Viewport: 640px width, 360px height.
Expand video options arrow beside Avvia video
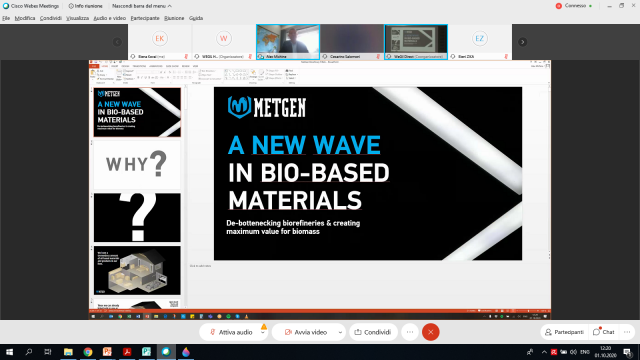340,333
